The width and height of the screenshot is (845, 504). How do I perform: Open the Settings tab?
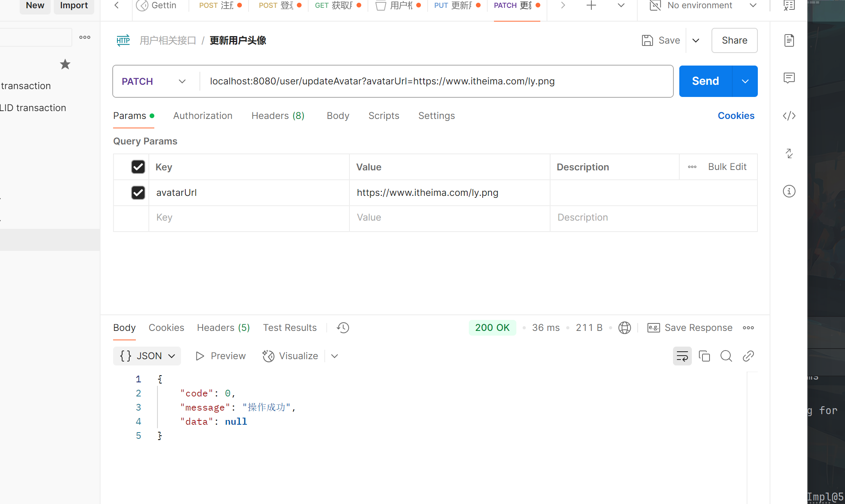(436, 116)
